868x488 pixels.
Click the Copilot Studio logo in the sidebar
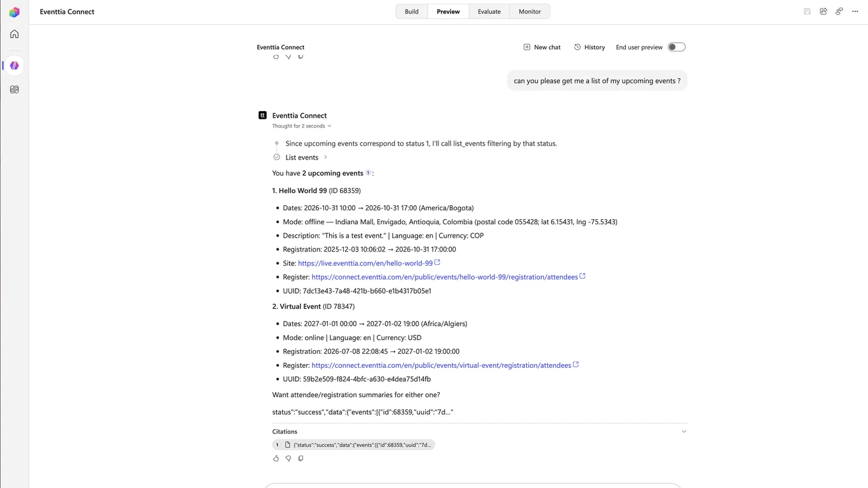click(x=14, y=12)
